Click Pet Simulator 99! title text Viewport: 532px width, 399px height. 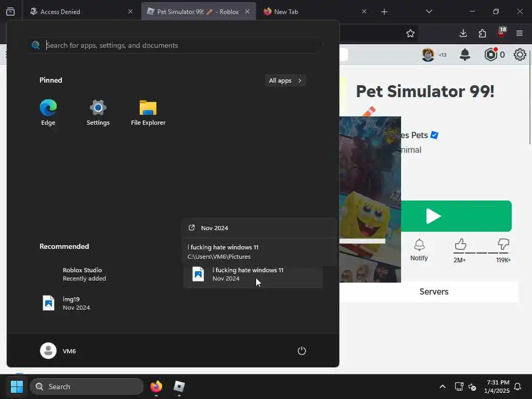point(425,91)
